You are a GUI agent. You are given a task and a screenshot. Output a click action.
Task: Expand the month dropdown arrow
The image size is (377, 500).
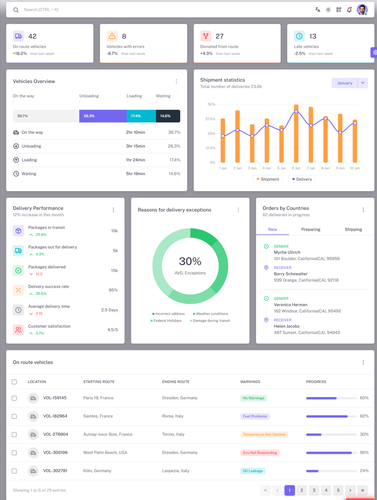point(363,83)
